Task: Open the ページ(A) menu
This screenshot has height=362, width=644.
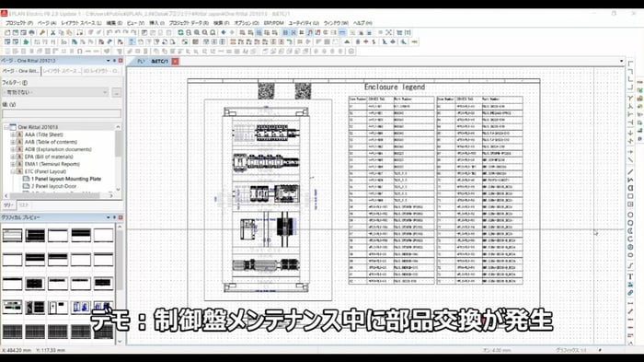Action: click(x=47, y=23)
